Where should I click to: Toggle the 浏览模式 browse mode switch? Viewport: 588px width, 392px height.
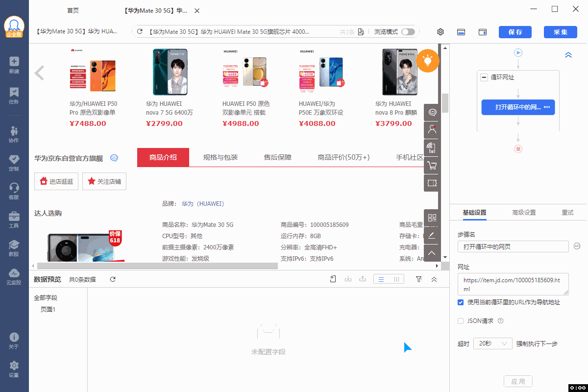(x=408, y=32)
